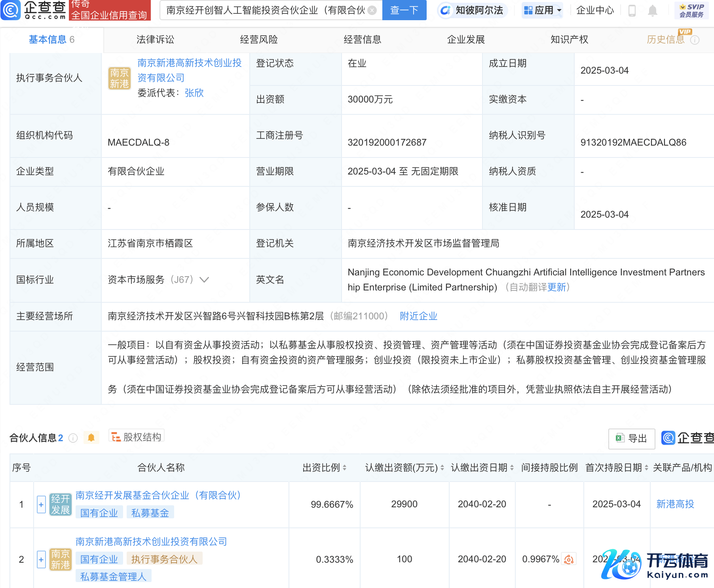Viewport: 714px width, 588px height.
Task: Sort by 出资比例 column
Action: (x=344, y=468)
